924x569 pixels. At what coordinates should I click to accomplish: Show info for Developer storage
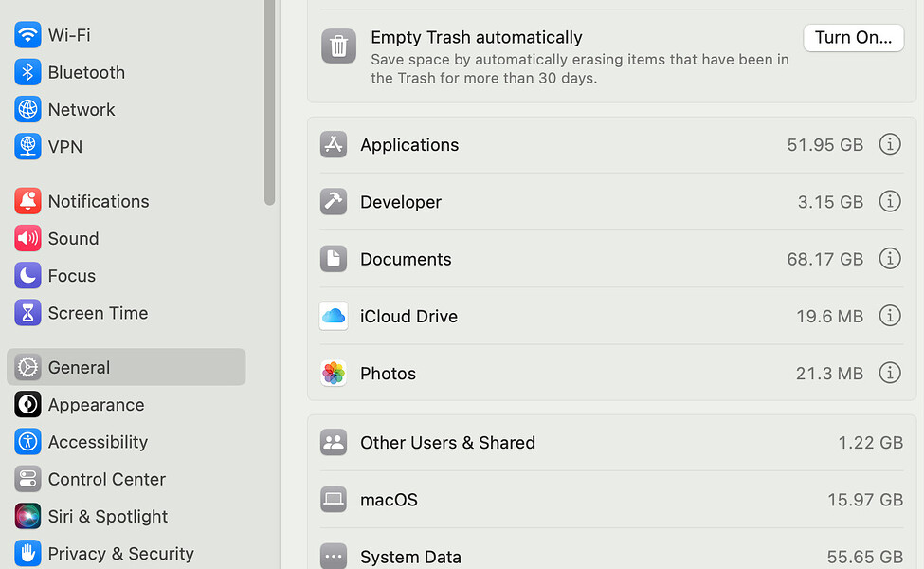pos(890,201)
